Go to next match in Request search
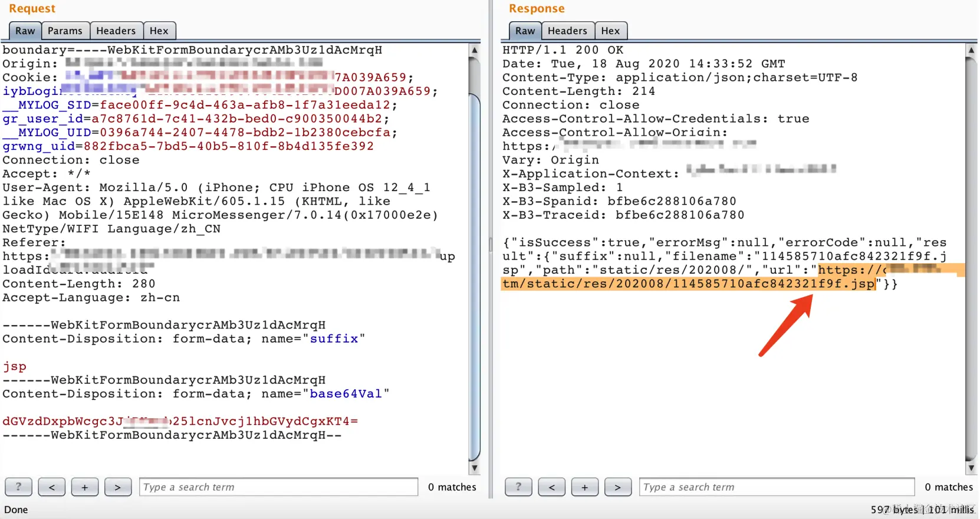Viewport: 980px width, 519px height. click(118, 487)
